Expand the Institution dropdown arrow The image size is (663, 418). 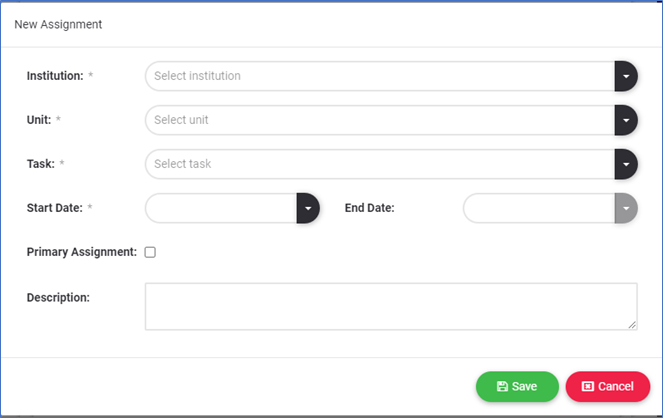pos(625,76)
